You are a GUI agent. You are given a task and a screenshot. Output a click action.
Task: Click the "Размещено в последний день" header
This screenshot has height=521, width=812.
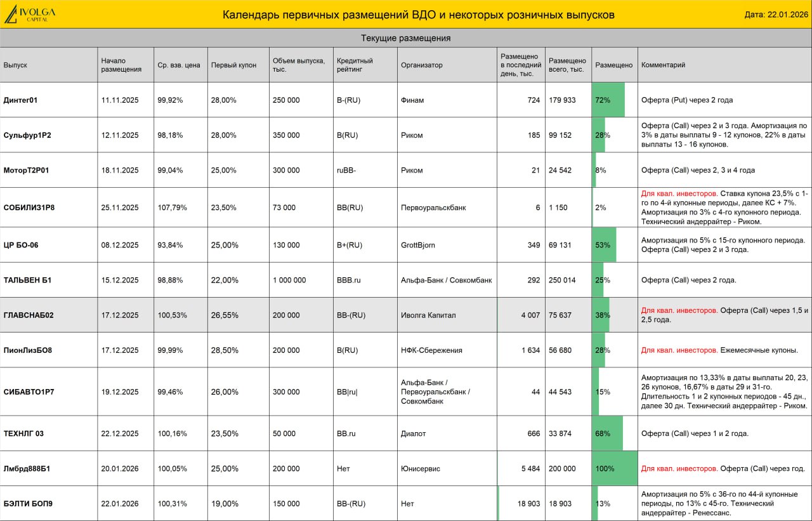click(521, 65)
